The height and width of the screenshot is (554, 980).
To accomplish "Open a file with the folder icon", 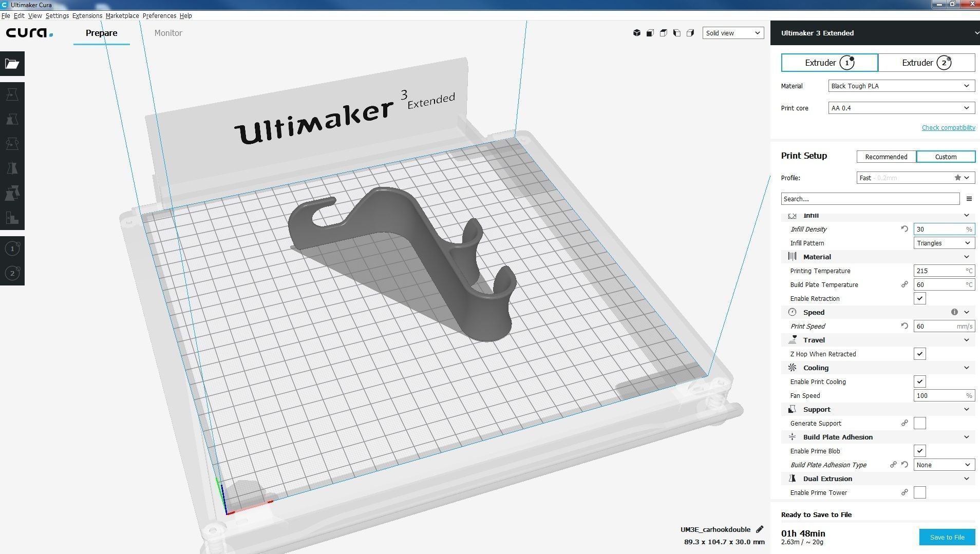I will click(12, 64).
